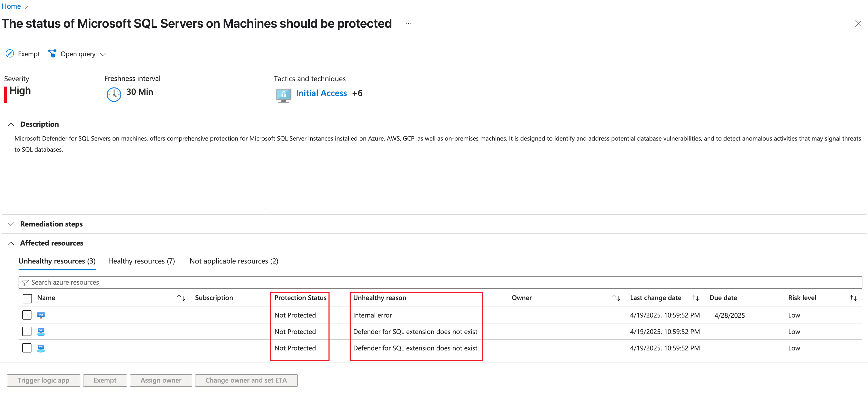Click the Trigger logic app button

tap(43, 380)
